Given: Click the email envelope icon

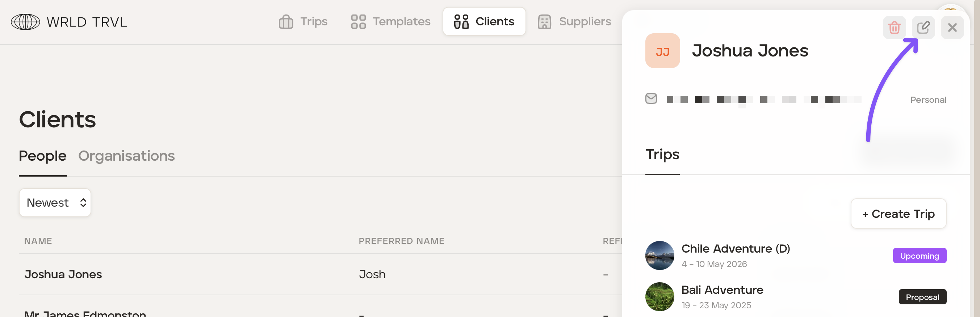Looking at the screenshot, I should pos(651,99).
